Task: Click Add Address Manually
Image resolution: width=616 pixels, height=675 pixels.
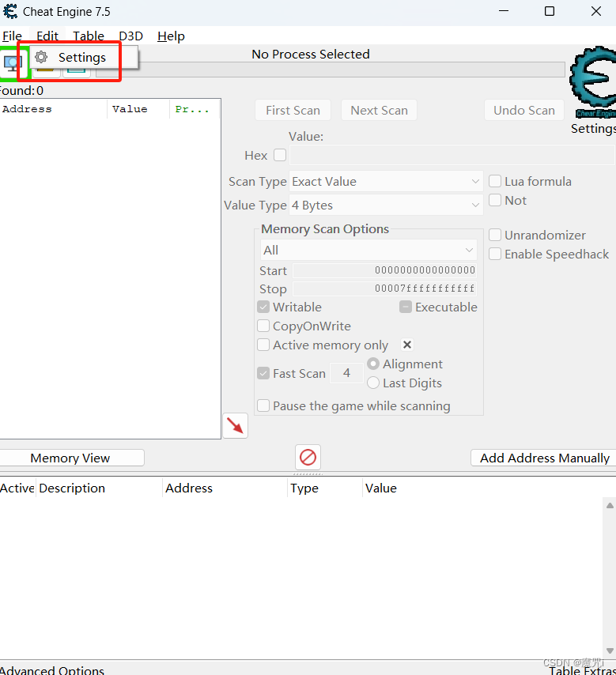Action: pyautogui.click(x=544, y=458)
